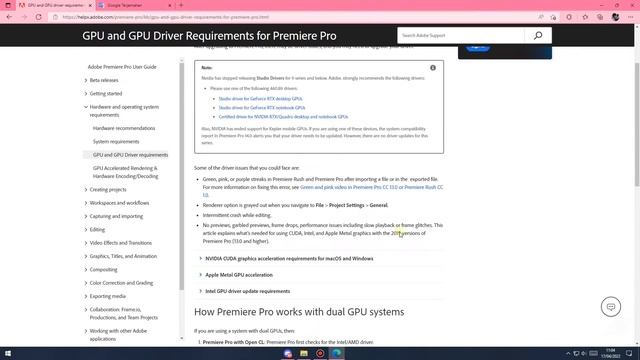Open the Favorites star icon in toolbar
Image resolution: width=640 pixels, height=360 pixels.
pos(585,17)
